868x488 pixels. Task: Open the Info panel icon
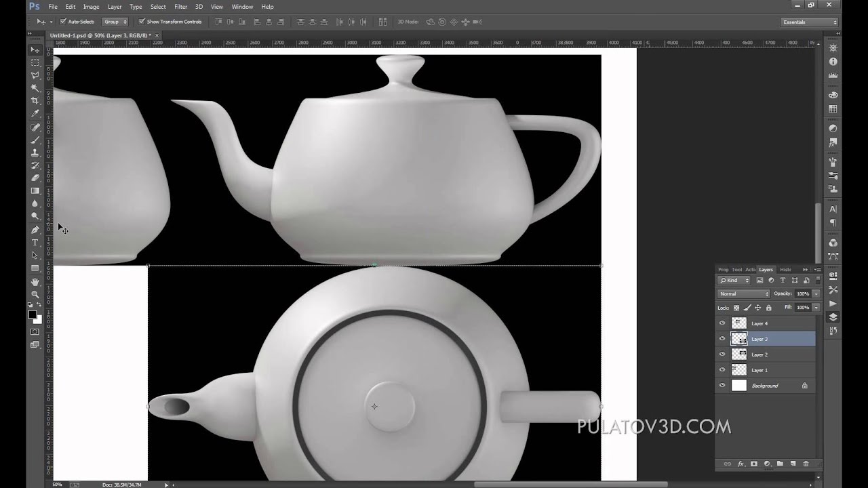pyautogui.click(x=833, y=62)
